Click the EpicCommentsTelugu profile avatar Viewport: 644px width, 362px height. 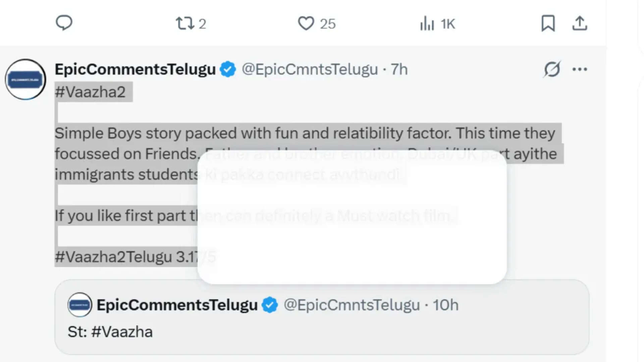[x=25, y=79]
